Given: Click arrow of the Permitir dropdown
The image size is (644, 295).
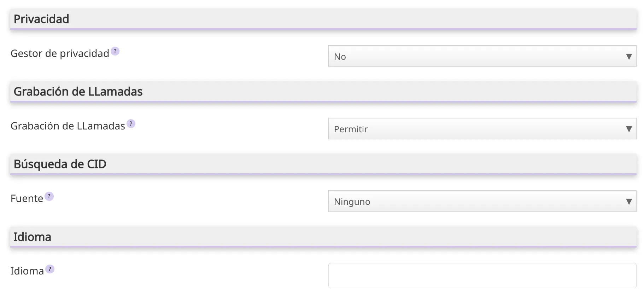Looking at the screenshot, I should point(629,129).
